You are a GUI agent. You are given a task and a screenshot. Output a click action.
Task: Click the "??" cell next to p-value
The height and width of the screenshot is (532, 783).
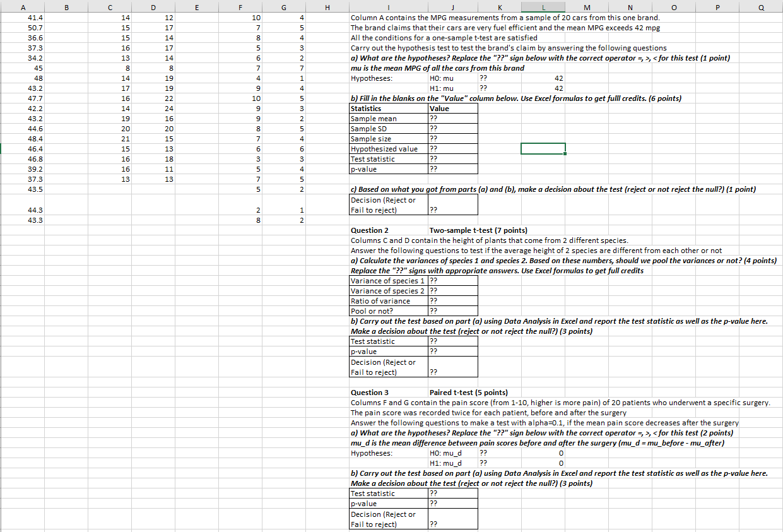click(452, 169)
